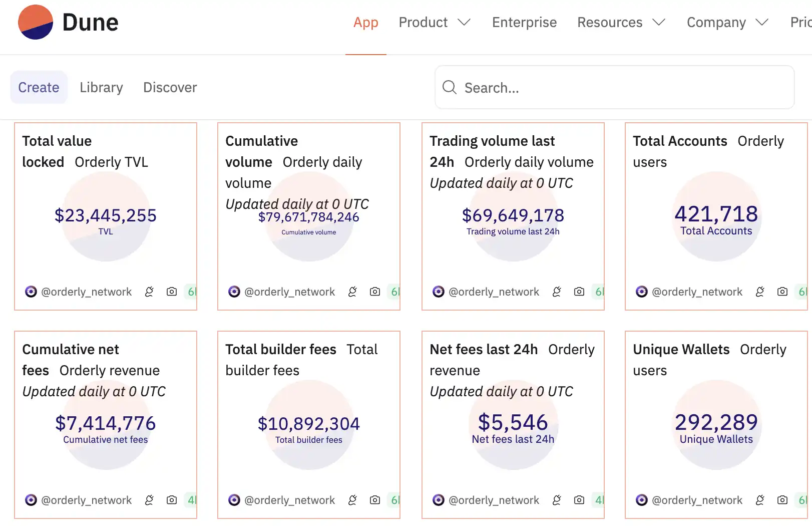Open @orderly_network link on Cumulative volume card
This screenshot has height=526, width=812.
tap(289, 292)
